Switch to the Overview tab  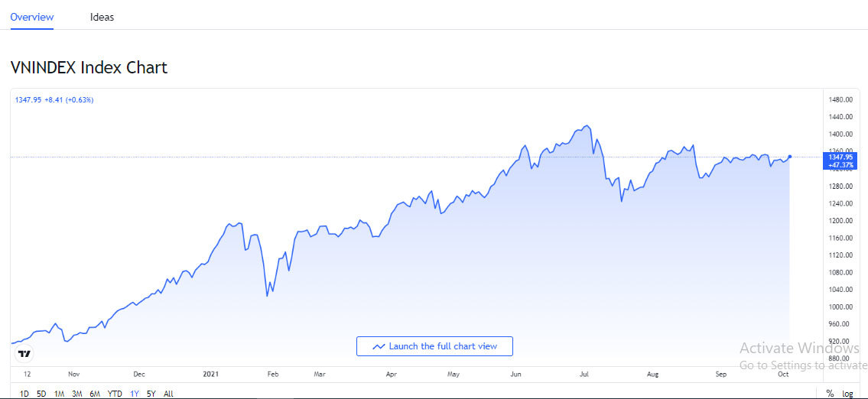[32, 17]
